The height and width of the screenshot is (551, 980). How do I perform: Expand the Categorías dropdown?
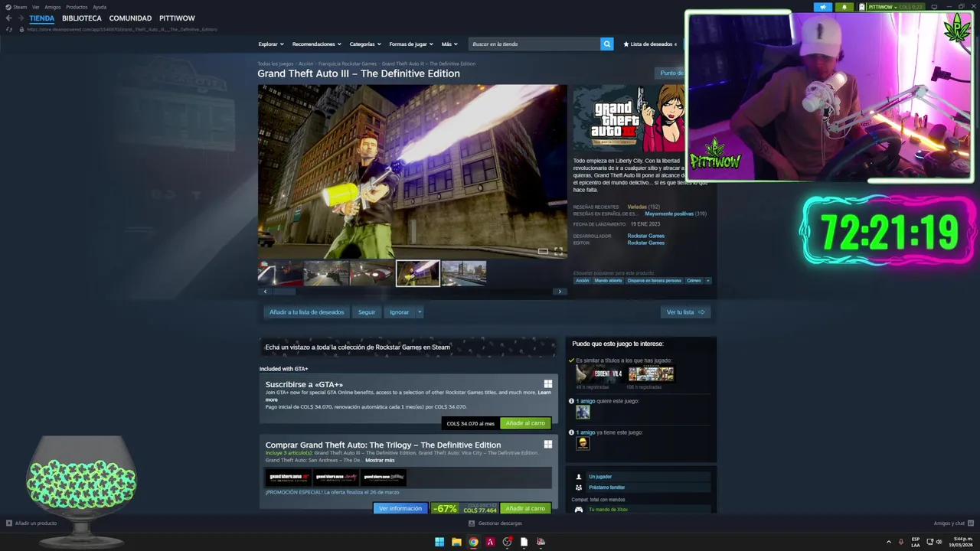[x=365, y=44]
